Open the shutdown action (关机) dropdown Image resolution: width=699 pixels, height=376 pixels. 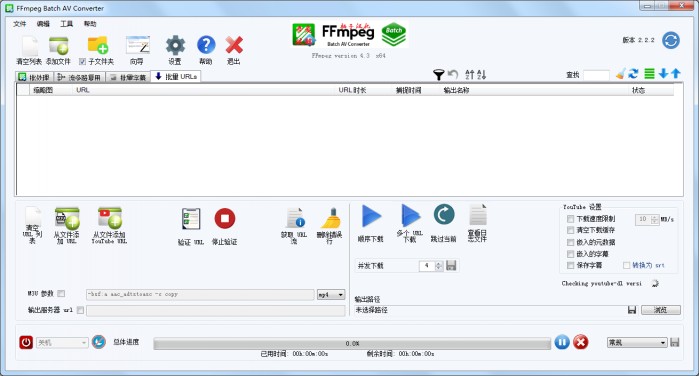tap(62, 343)
